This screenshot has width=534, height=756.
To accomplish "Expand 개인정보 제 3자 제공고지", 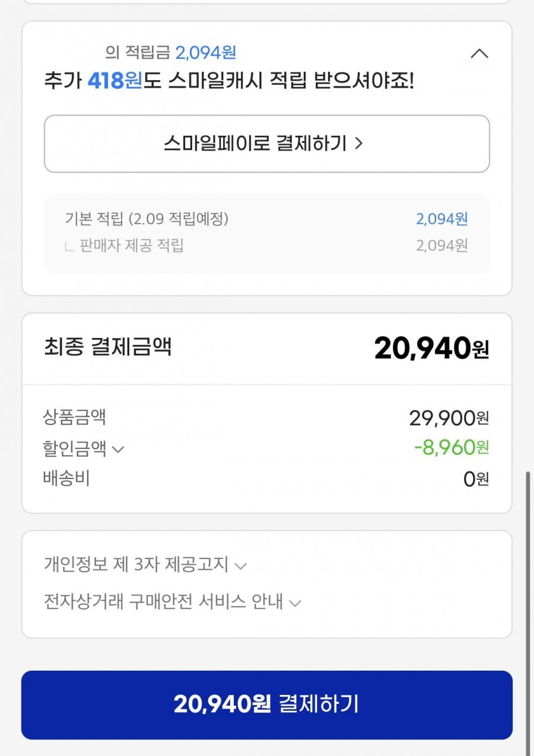I will pyautogui.click(x=240, y=566).
